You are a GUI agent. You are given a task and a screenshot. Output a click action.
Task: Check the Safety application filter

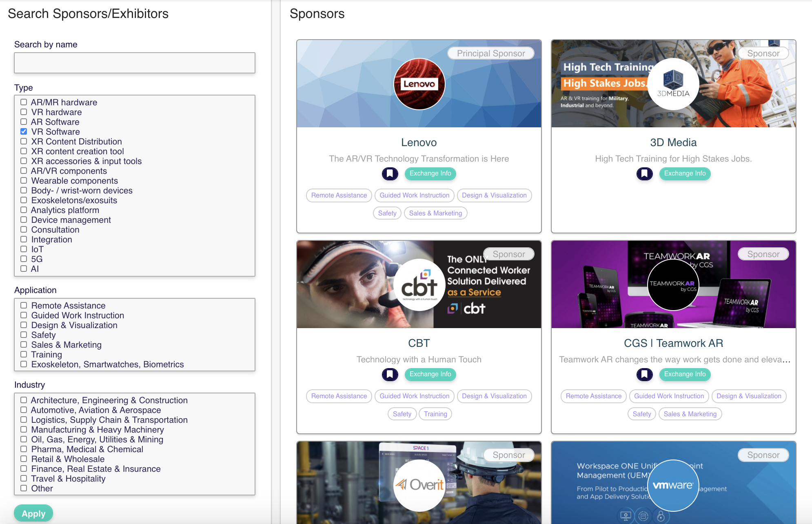(24, 335)
